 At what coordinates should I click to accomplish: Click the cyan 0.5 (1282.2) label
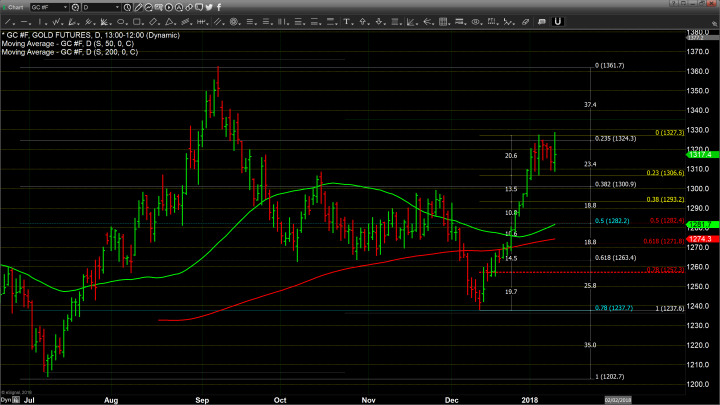(612, 221)
